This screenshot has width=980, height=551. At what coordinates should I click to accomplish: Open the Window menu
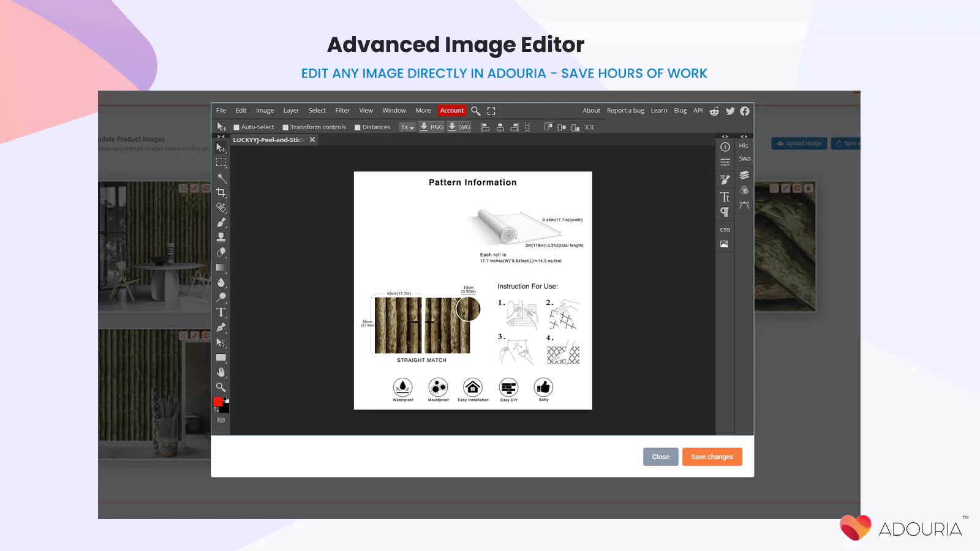(x=394, y=111)
